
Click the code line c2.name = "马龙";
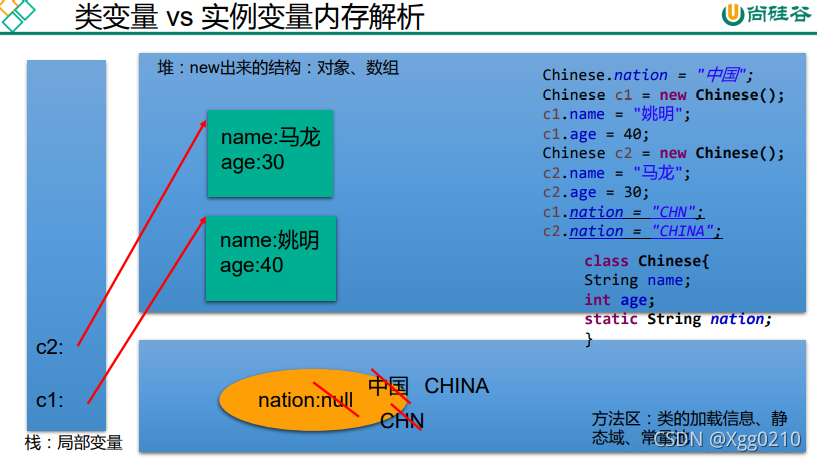tap(616, 172)
